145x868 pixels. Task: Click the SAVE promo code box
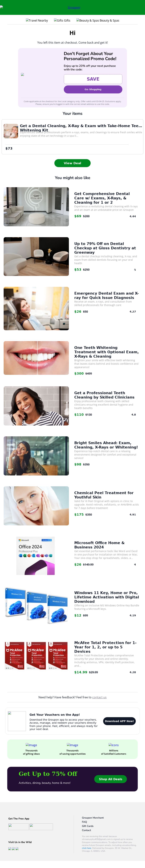[93, 79]
